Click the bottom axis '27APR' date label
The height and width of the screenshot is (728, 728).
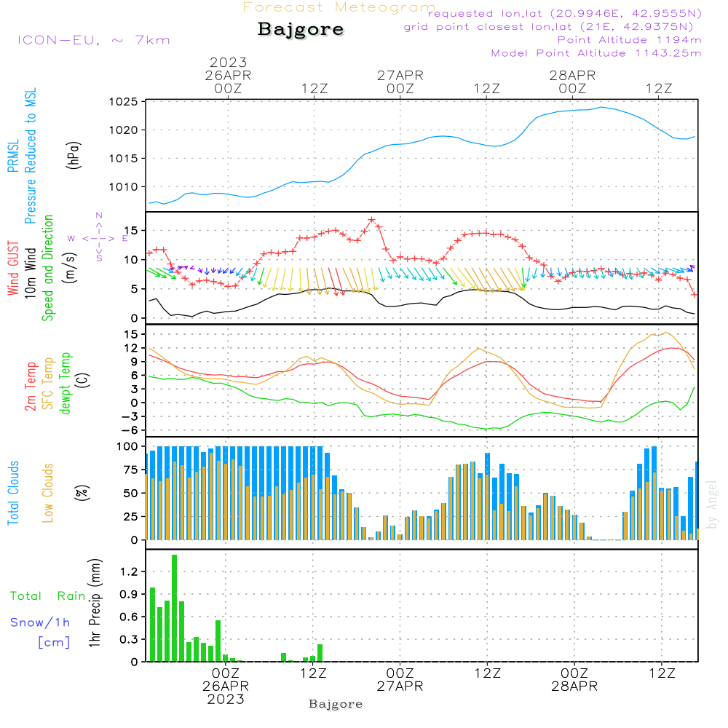(400, 687)
